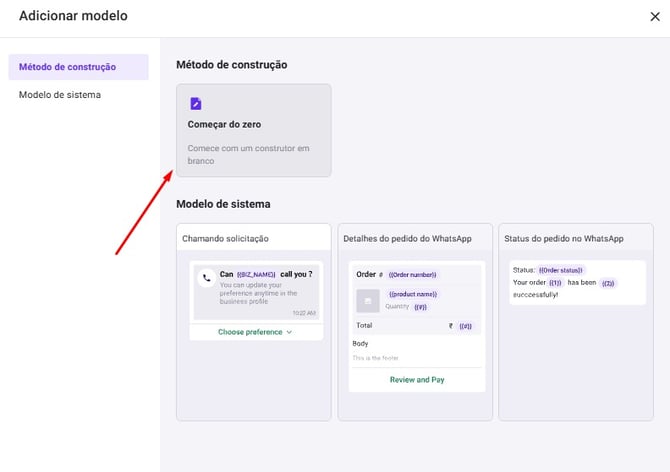Open the Começar do zero card
This screenshot has height=472, width=670.
pyautogui.click(x=253, y=131)
